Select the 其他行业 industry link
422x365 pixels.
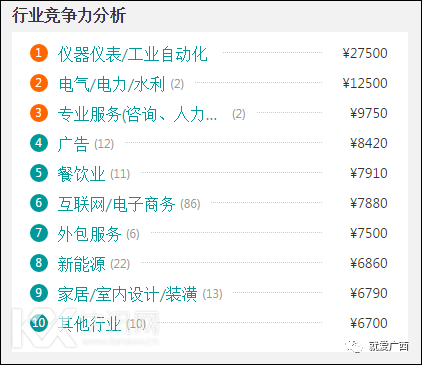point(89,324)
